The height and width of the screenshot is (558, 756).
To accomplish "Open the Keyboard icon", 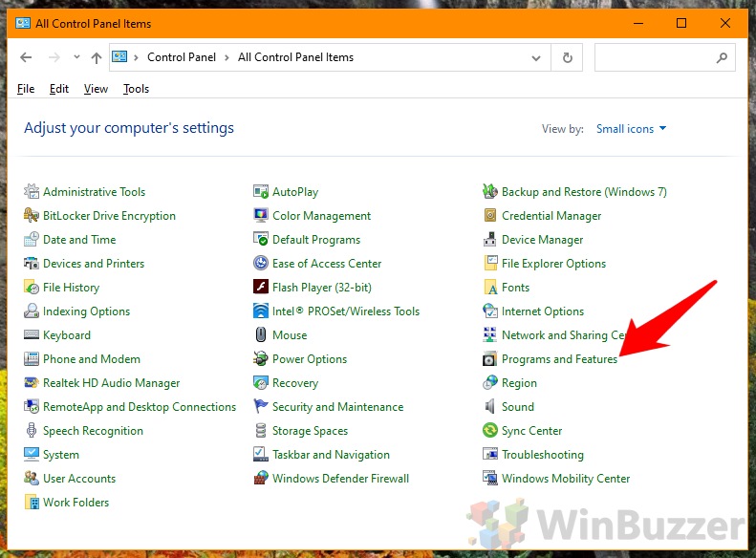I will point(32,335).
